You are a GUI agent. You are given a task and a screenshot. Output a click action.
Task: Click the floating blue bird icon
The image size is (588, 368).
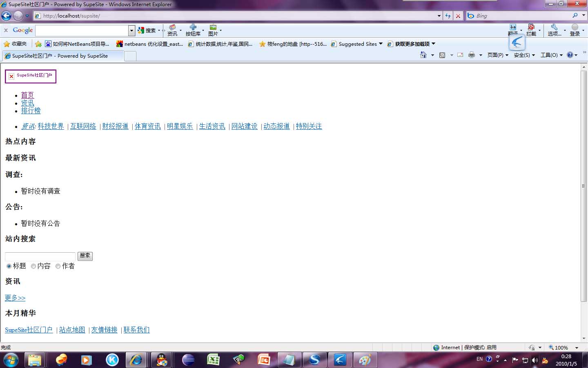tap(517, 42)
